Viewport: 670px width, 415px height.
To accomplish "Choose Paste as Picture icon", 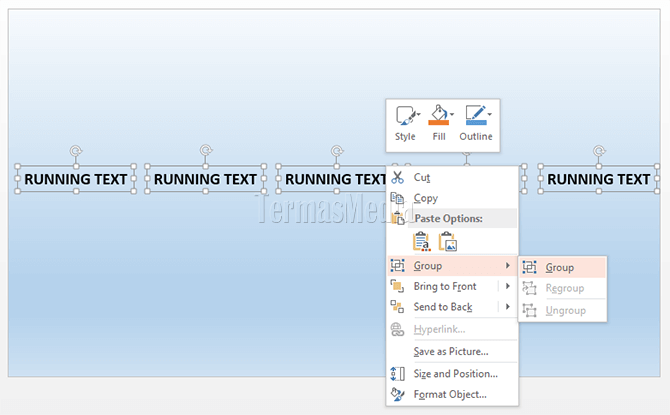I will (x=447, y=241).
